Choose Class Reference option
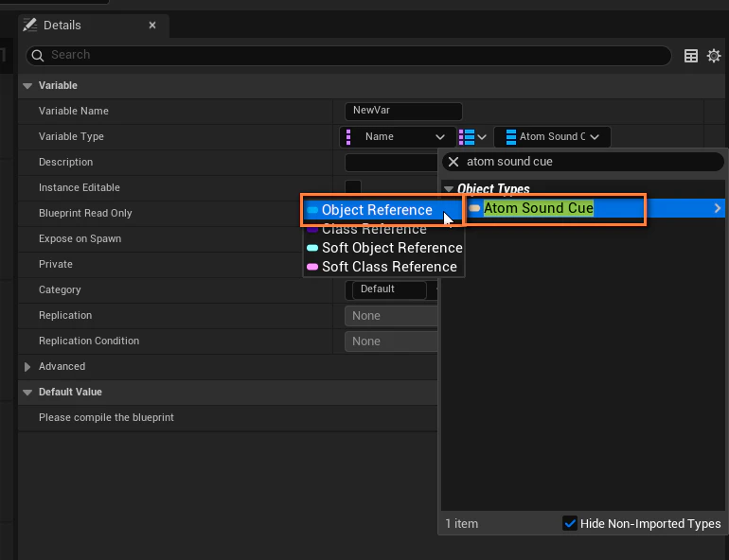Screen dimensions: 729x560 [x=383, y=229]
